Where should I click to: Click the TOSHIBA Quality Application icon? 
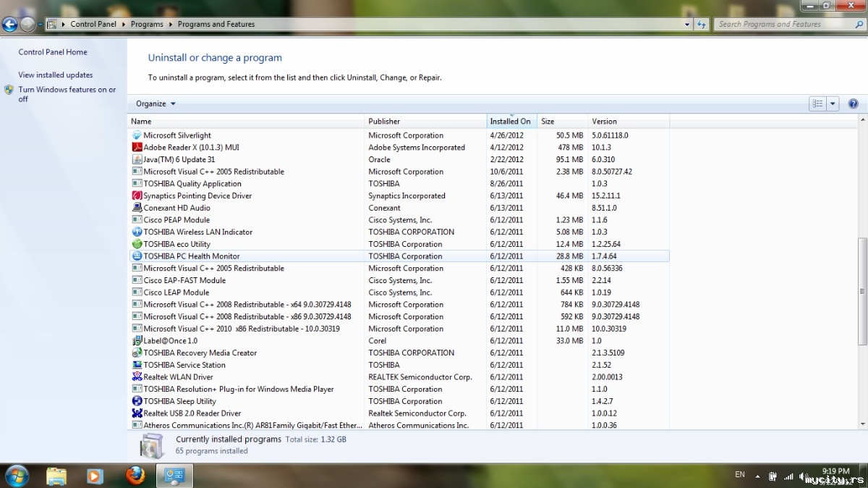click(x=137, y=183)
